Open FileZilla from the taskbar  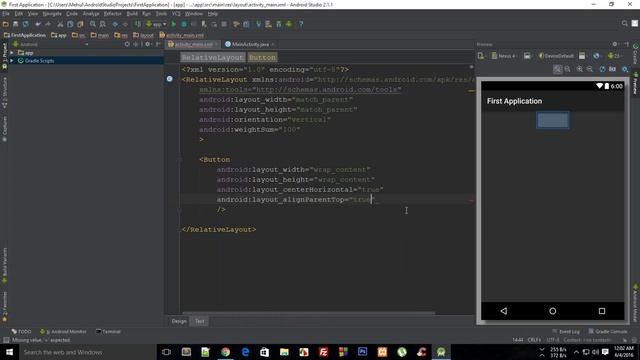point(323,352)
